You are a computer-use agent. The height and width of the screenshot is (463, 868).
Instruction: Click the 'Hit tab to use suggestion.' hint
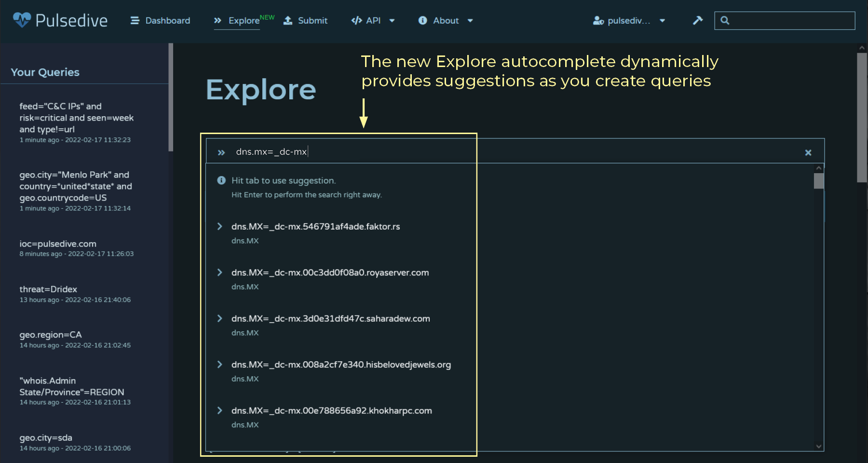pos(284,180)
